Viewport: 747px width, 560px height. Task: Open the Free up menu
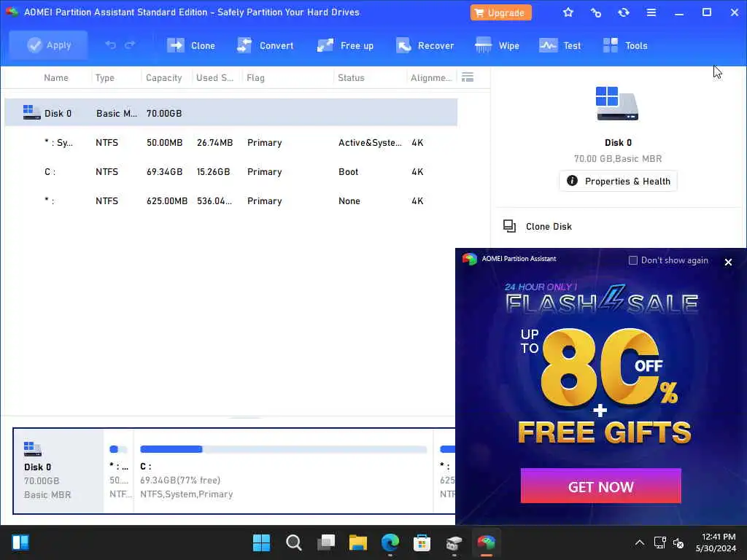click(345, 46)
